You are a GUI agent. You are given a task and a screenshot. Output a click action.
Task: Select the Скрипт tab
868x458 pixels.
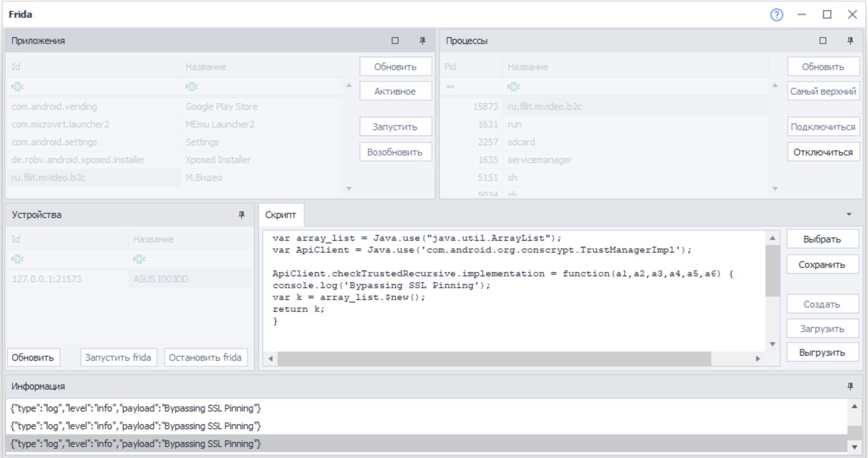pos(281,215)
